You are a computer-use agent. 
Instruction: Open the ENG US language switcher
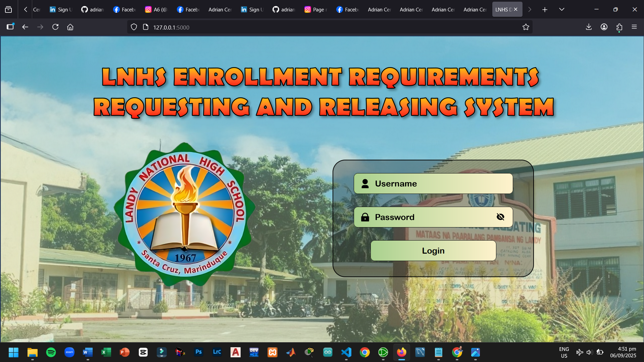tap(564, 352)
